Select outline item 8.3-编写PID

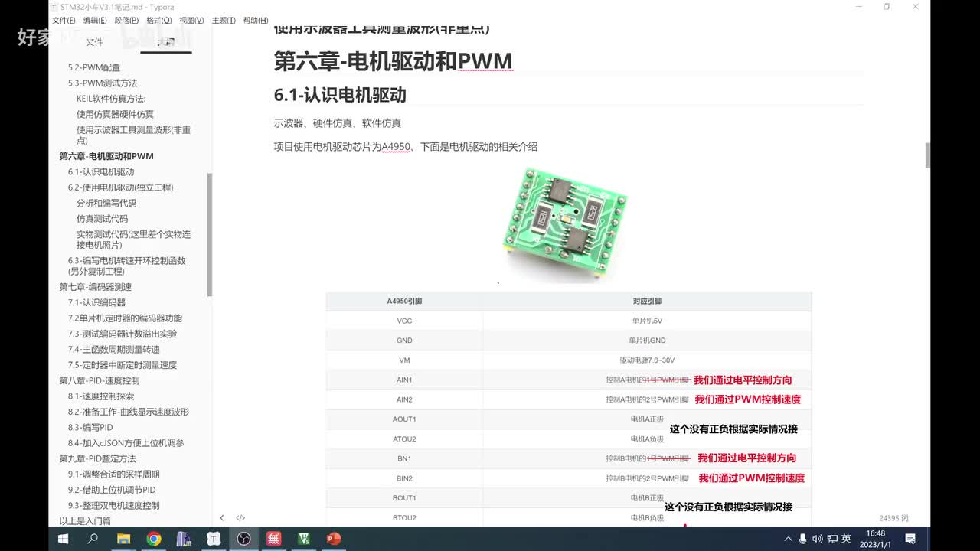point(90,428)
